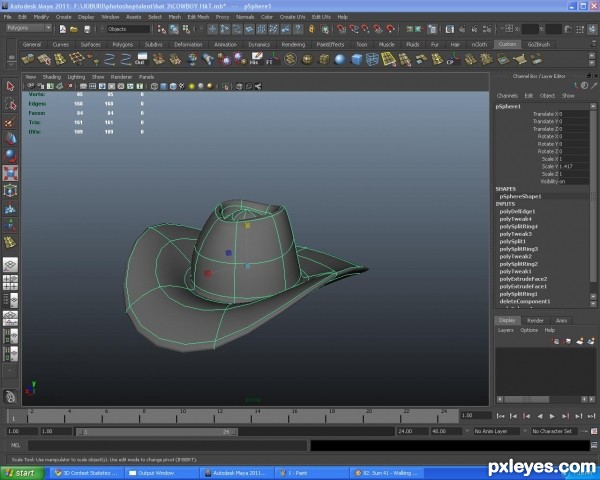Go to end of playback range
The height and width of the screenshot is (480, 600).
pos(591,416)
